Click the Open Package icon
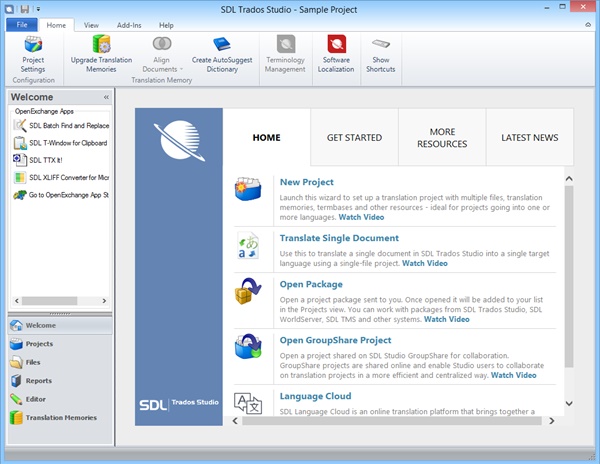600x464 pixels. point(248,296)
